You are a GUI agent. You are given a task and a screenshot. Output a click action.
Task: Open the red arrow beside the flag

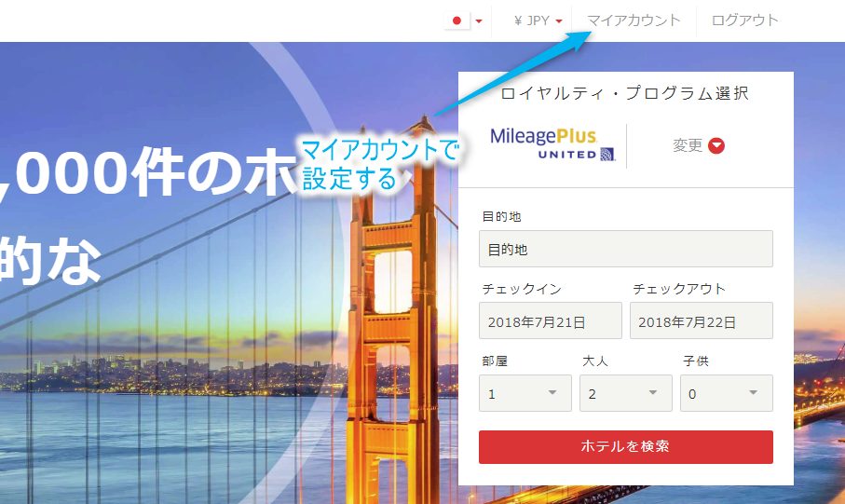click(479, 20)
